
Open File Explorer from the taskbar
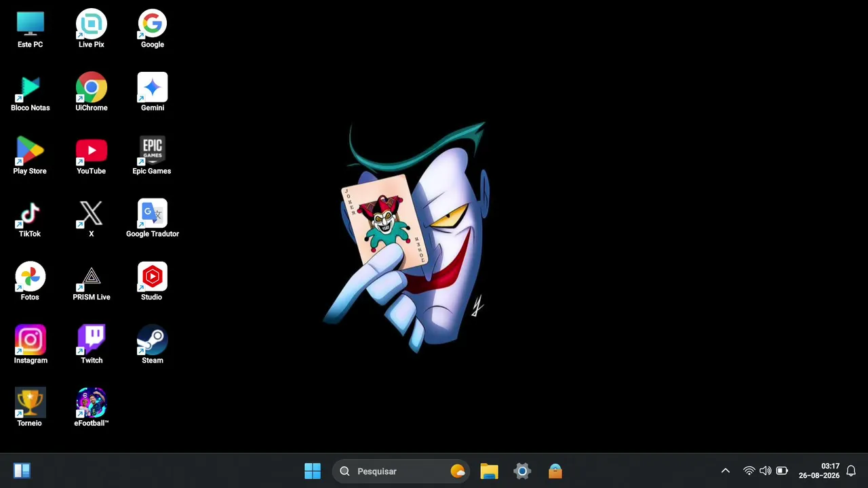point(489,471)
